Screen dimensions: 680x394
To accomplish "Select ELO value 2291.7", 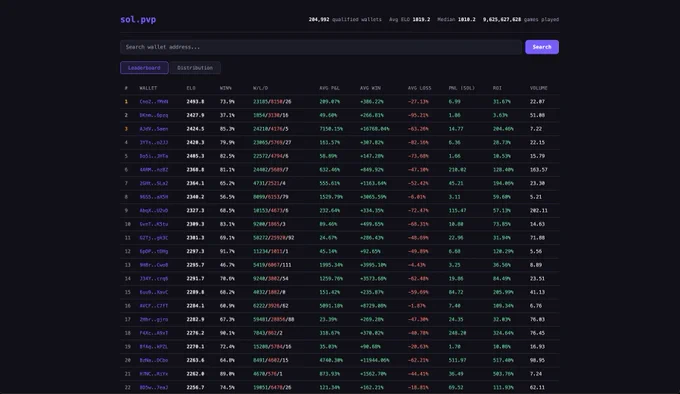I will [x=195, y=279].
